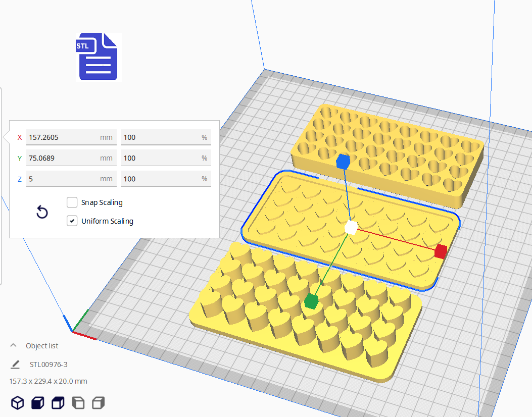Click the X dimension mm field
532x417 pixels.
(63, 137)
